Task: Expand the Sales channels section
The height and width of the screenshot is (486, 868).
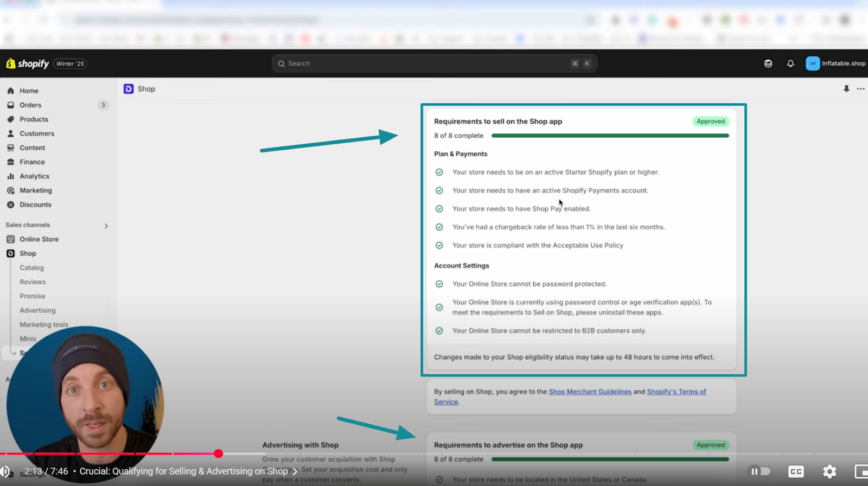Action: (106, 226)
